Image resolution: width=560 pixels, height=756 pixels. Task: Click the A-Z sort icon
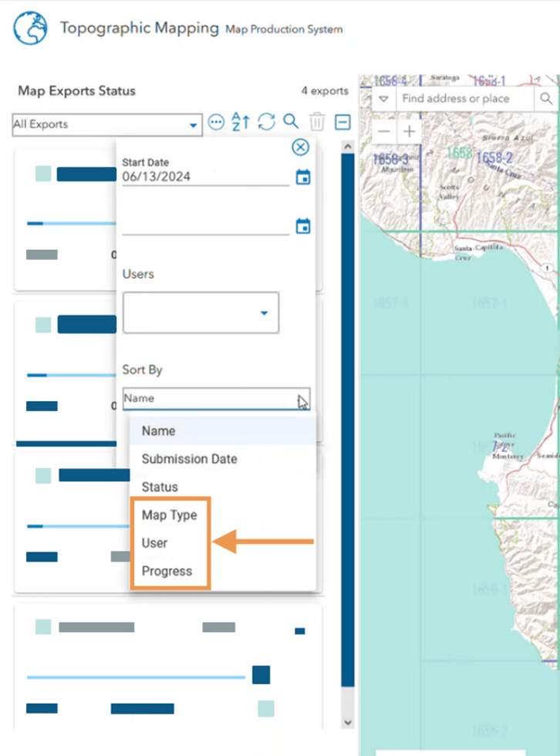pos(241,122)
